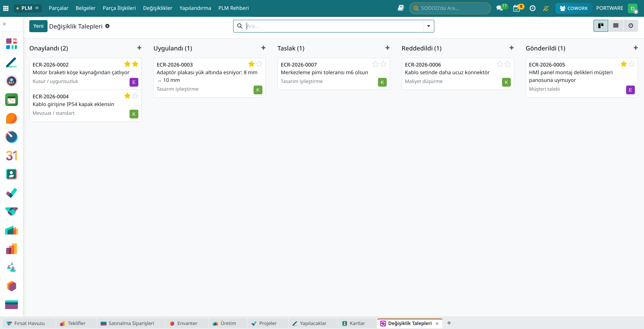Click the gear icon beside Değişiklik Talepleri
Image resolution: width=644 pixels, height=329 pixels.
[x=107, y=26]
